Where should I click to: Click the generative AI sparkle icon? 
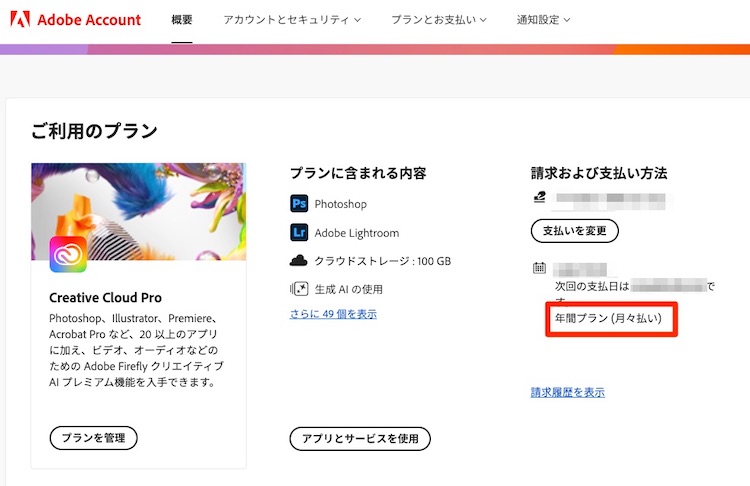(x=298, y=289)
